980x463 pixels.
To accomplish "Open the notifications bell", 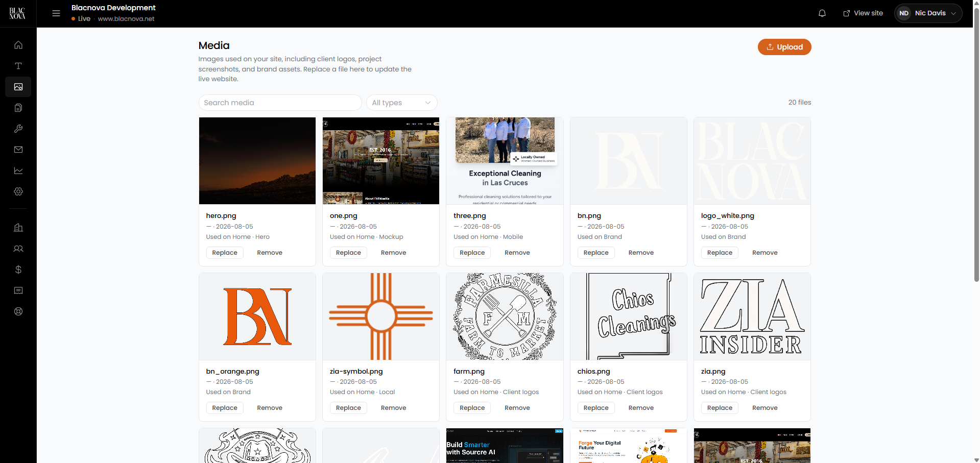I will pyautogui.click(x=822, y=13).
